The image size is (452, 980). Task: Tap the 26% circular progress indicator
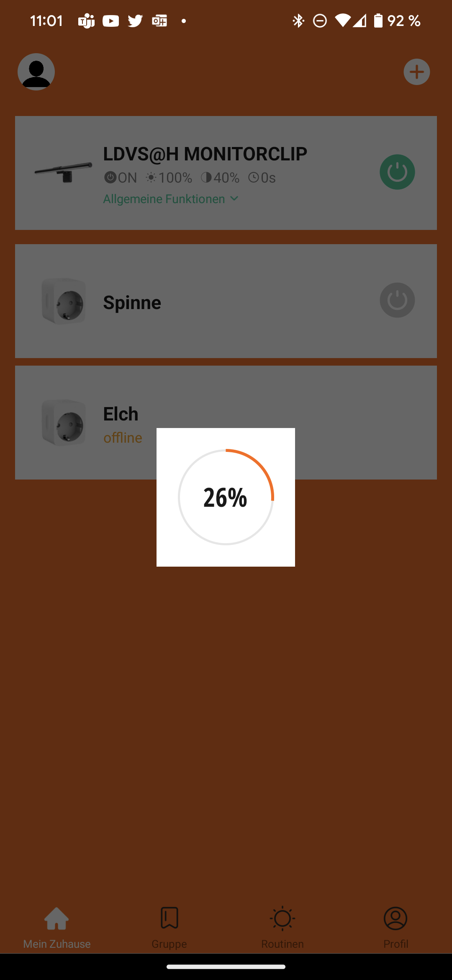(x=226, y=497)
